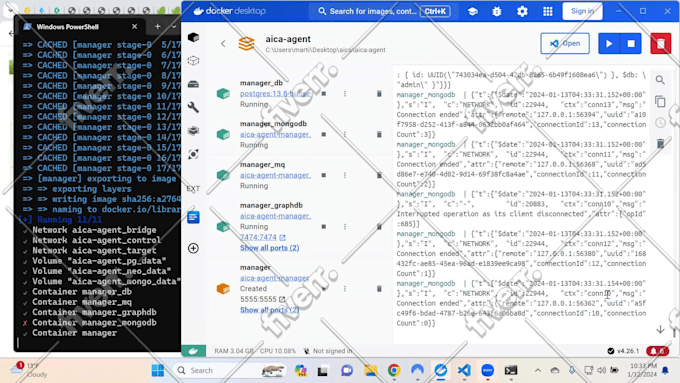Open the 7474:7474 port link
The width and height of the screenshot is (680, 383).
click(x=263, y=237)
